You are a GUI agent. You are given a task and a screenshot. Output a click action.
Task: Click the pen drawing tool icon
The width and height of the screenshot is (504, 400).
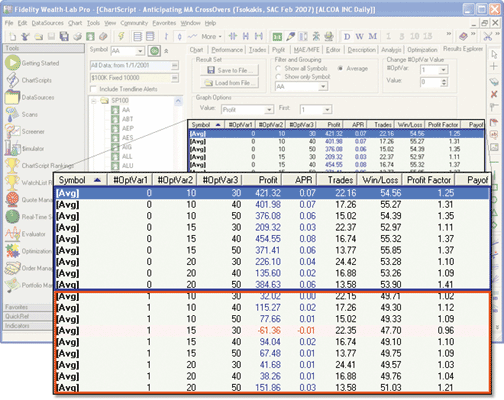[291, 36]
